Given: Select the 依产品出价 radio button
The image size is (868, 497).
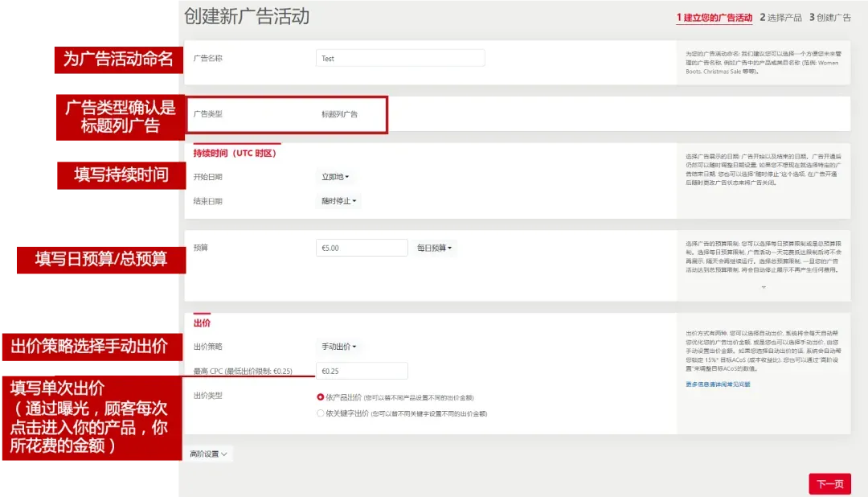Looking at the screenshot, I should tap(320, 397).
